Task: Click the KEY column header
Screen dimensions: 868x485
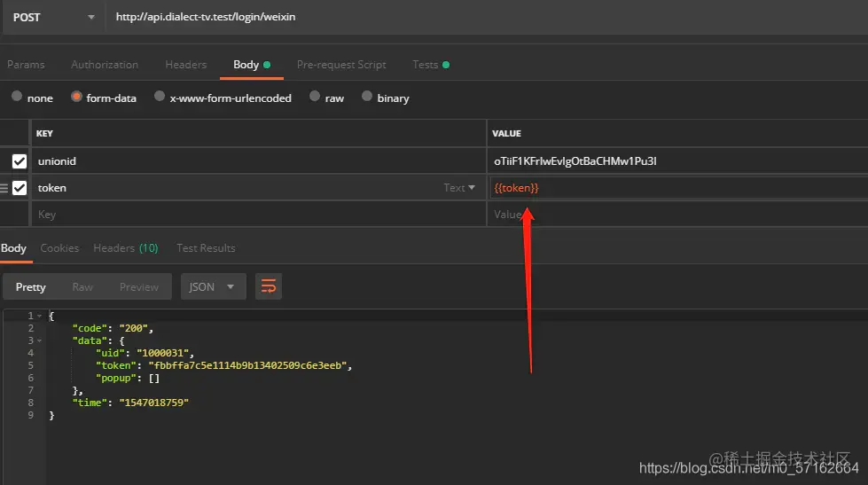Action: tap(44, 133)
